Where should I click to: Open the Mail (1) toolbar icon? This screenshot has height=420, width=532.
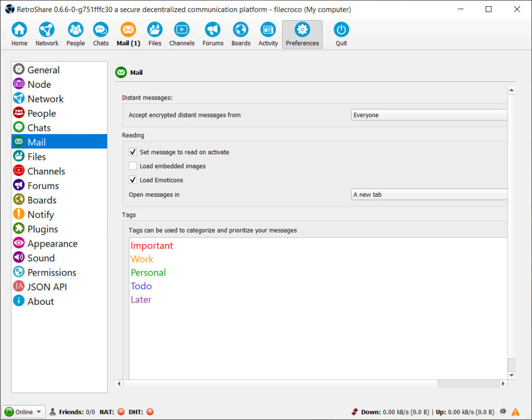click(x=128, y=34)
